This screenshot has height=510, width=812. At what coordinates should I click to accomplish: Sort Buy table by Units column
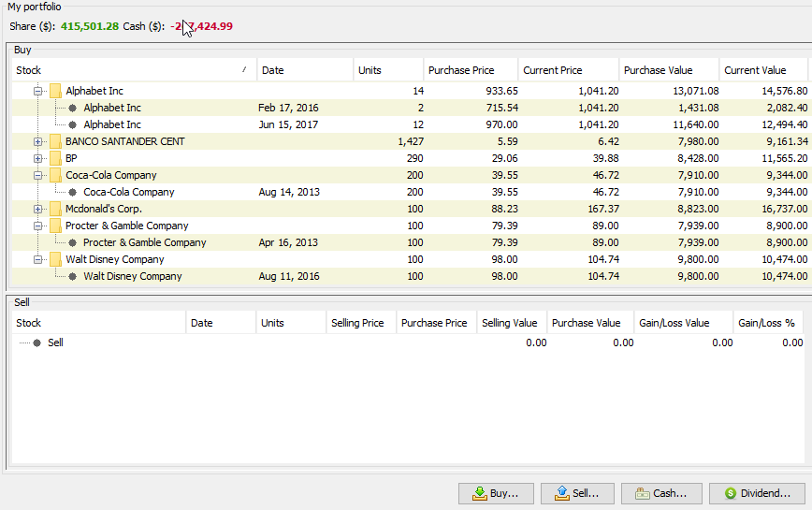coord(388,70)
